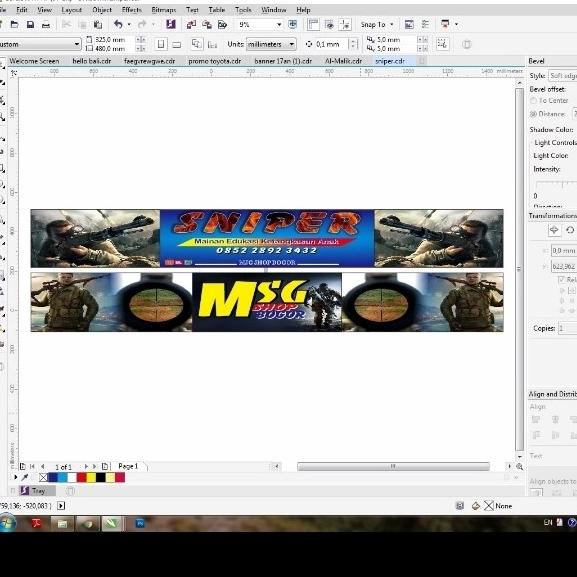Expand the document palette flyout arrow
The height and width of the screenshot is (577, 577).
point(15,478)
